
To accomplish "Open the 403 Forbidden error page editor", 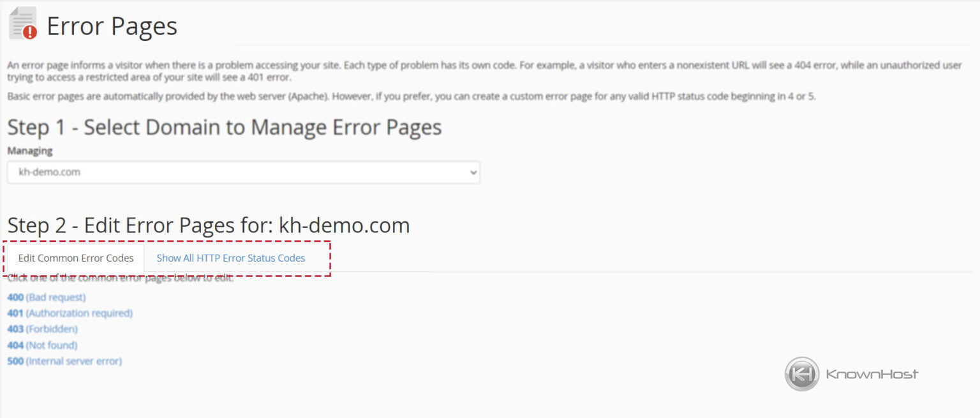I will point(42,329).
